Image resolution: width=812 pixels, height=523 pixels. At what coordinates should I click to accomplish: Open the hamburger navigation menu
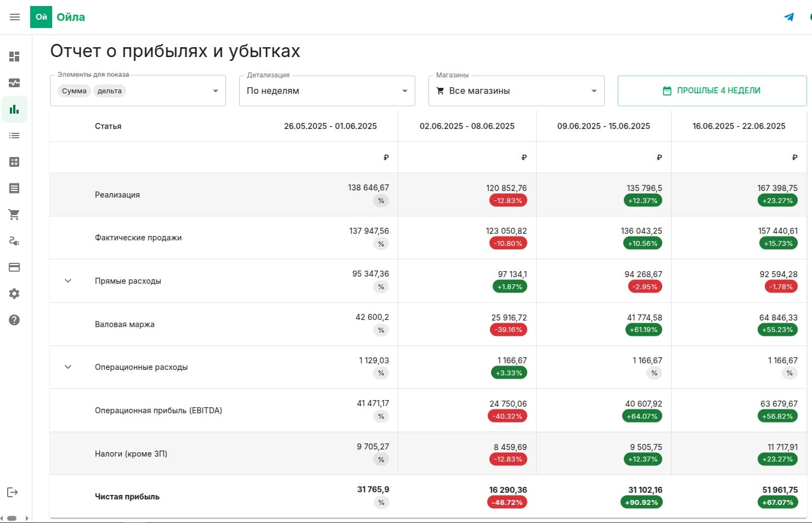[x=15, y=17]
